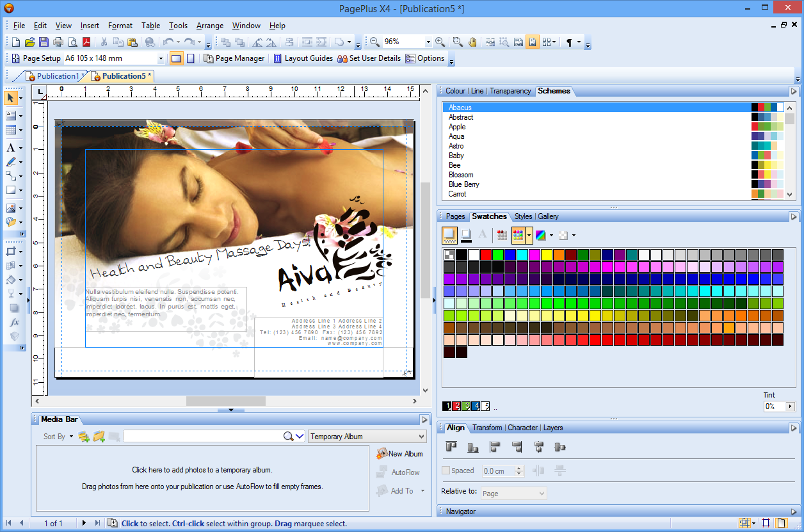Image resolution: width=804 pixels, height=532 pixels.
Task: Click the Save icon in toolbar
Action: point(44,42)
